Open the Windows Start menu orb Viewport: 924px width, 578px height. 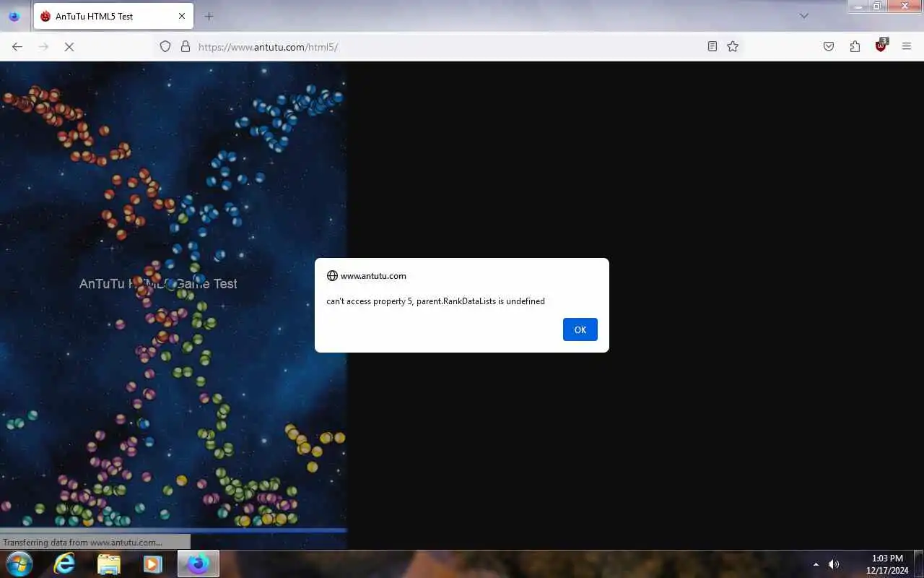(19, 564)
